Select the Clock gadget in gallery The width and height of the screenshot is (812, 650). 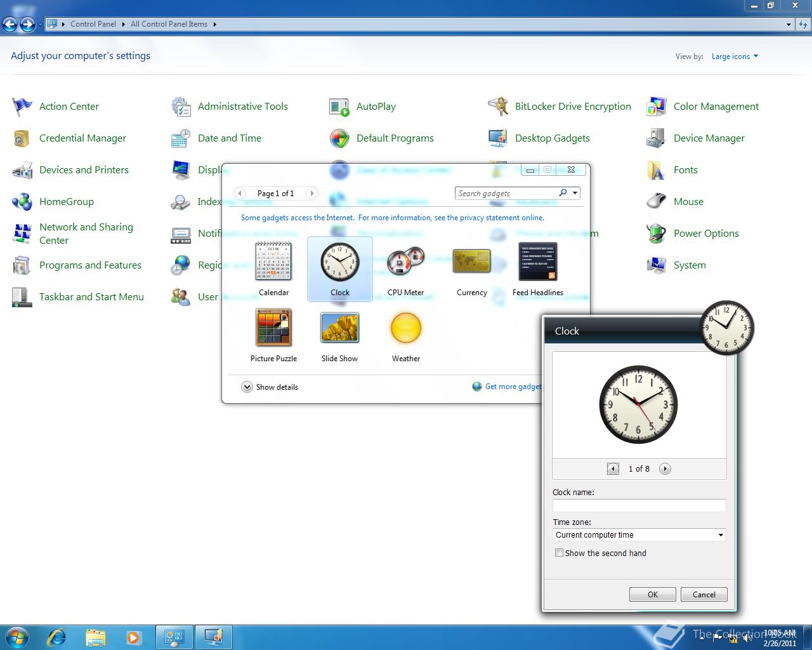coord(339,269)
